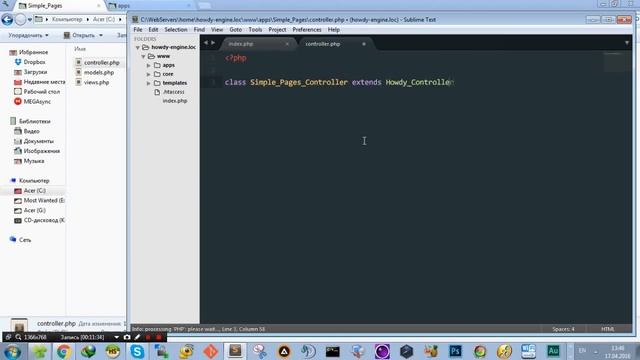
Task: Open the tab list dropdown arrow
Action: coord(627,42)
